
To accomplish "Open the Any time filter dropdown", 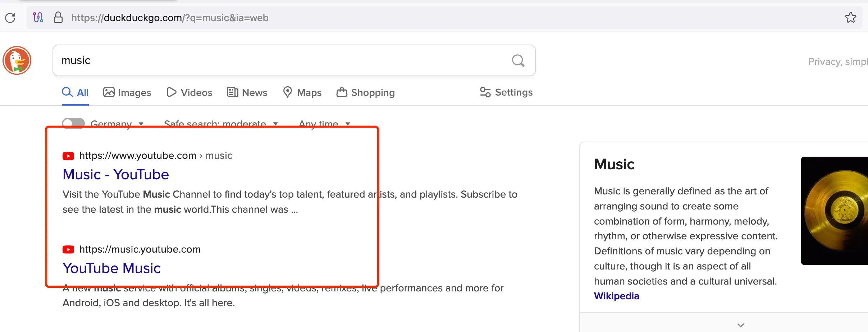I will pos(325,124).
